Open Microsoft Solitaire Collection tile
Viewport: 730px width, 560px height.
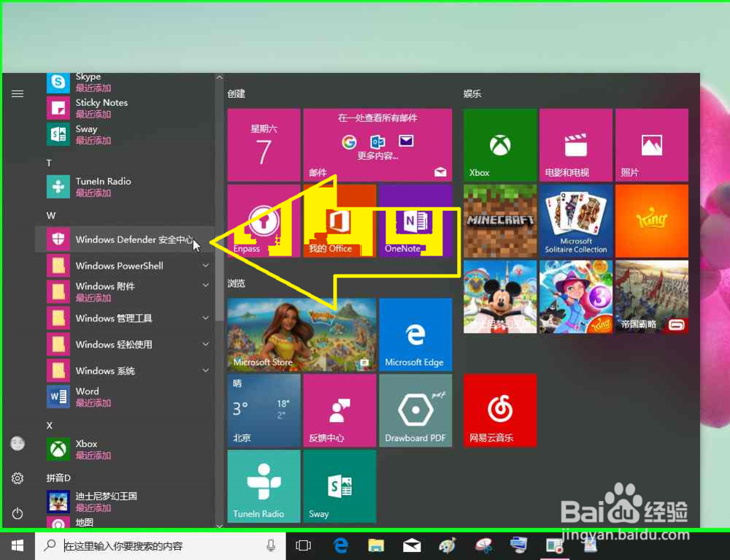[576, 220]
